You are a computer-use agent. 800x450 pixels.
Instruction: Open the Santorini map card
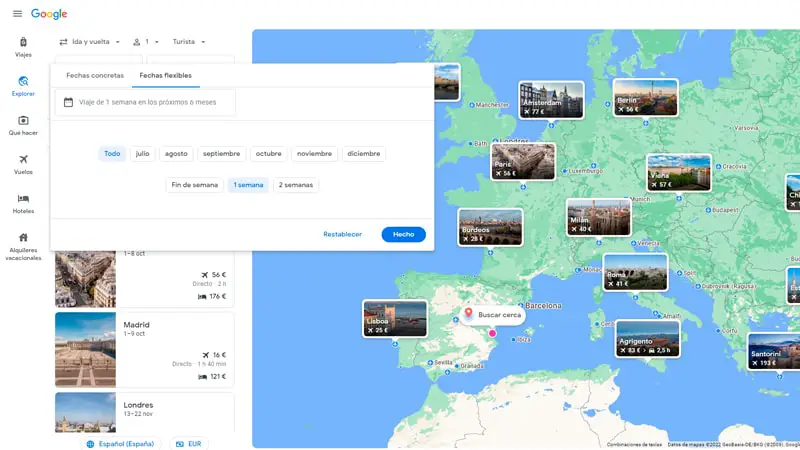coord(774,351)
